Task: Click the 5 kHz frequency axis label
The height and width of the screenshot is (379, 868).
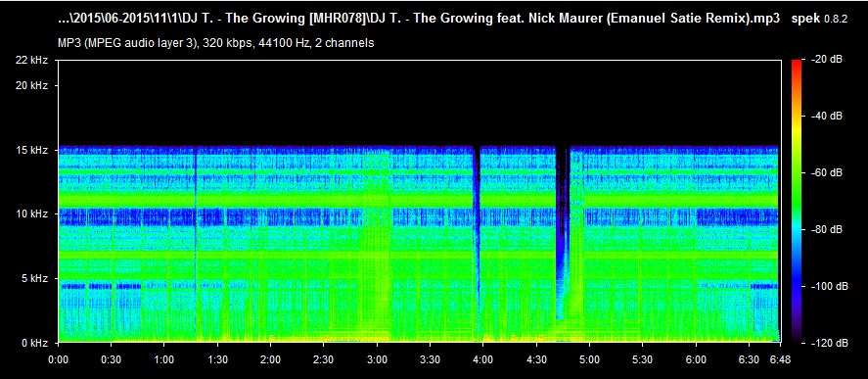Action: [x=38, y=278]
